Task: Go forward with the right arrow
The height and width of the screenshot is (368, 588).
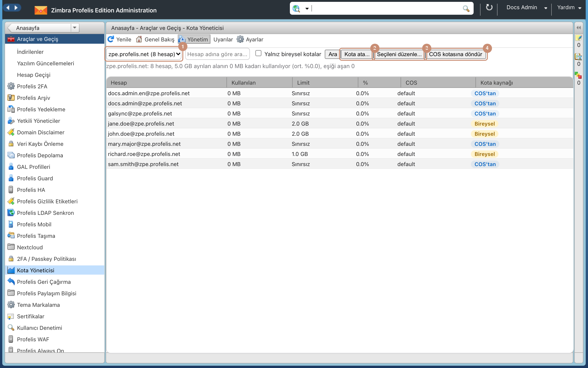Action: [16, 8]
